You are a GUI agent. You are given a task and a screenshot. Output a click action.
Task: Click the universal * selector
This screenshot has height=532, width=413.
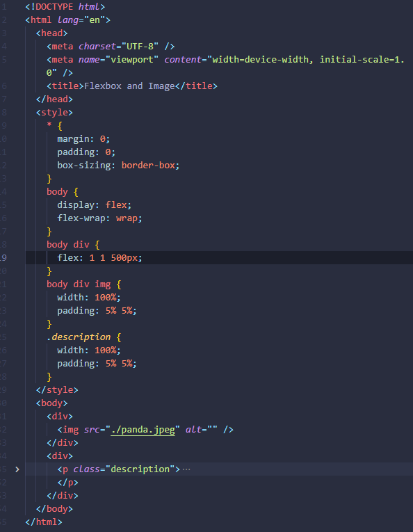(49, 125)
